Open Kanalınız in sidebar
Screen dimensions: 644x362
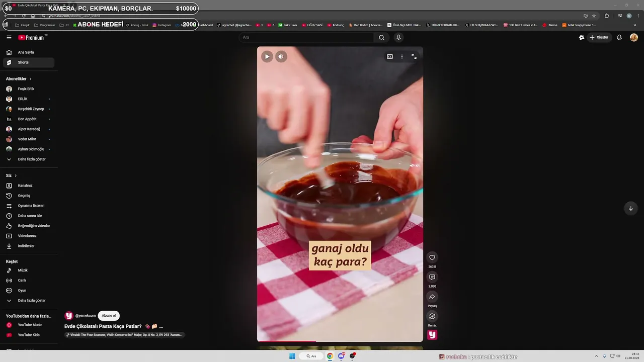[x=29, y=186]
